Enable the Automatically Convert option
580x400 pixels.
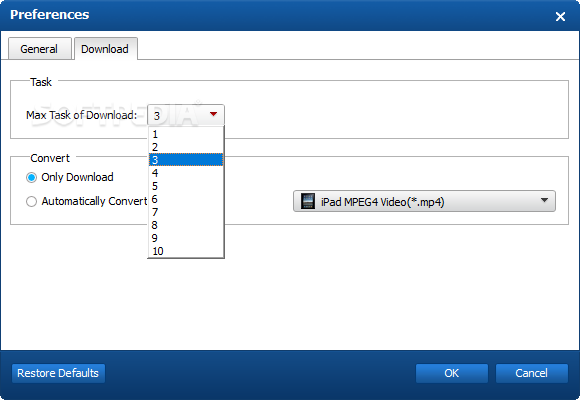click(31, 201)
